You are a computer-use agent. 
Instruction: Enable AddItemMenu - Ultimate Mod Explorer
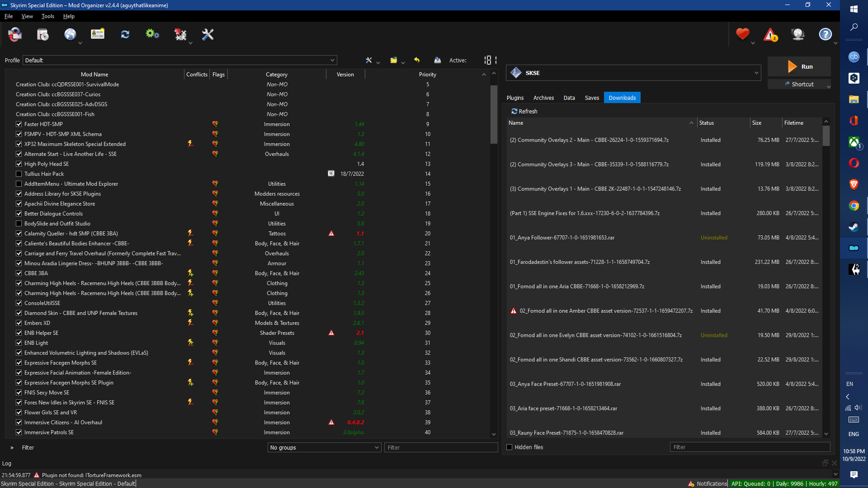[19, 184]
